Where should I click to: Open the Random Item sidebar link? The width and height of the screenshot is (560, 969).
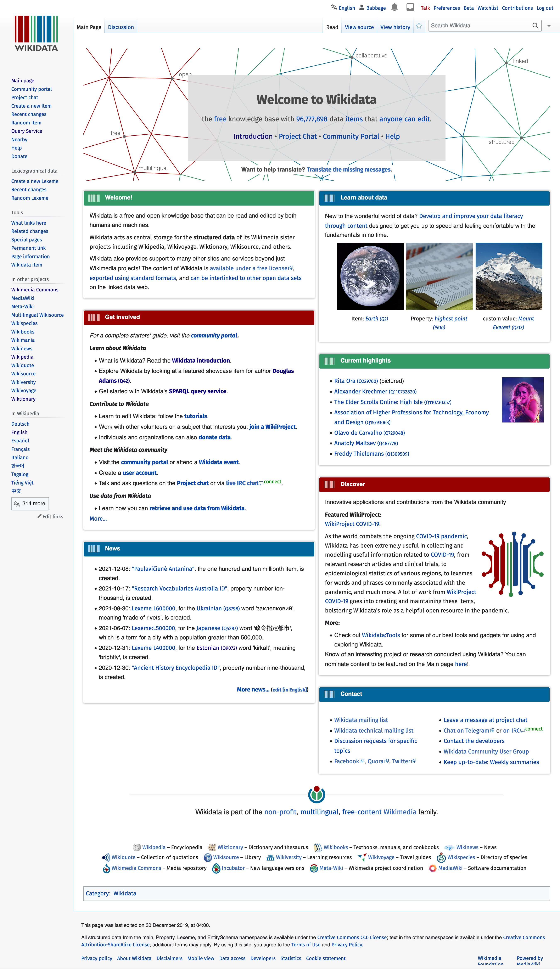click(26, 123)
